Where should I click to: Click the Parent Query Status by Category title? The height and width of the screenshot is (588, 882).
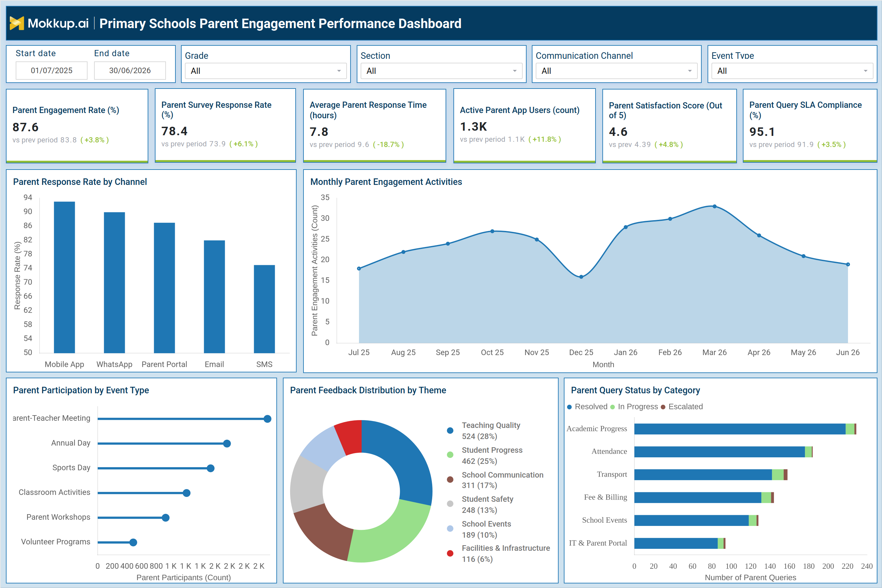click(635, 390)
